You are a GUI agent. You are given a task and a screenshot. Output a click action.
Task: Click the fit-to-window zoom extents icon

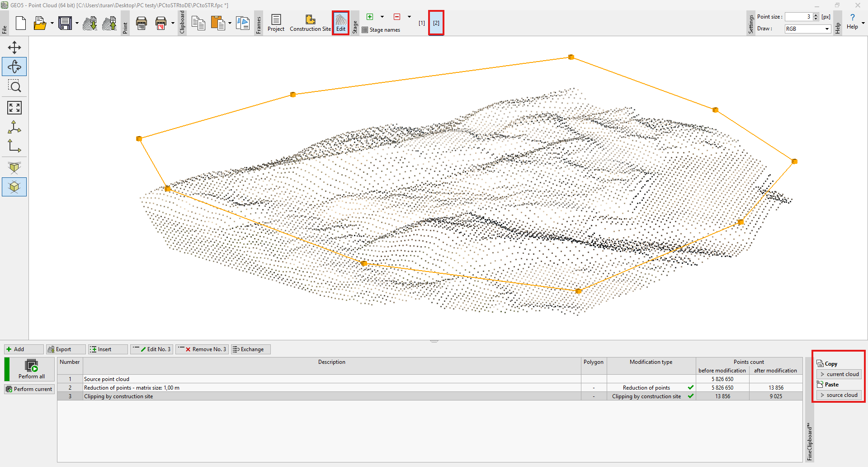14,108
